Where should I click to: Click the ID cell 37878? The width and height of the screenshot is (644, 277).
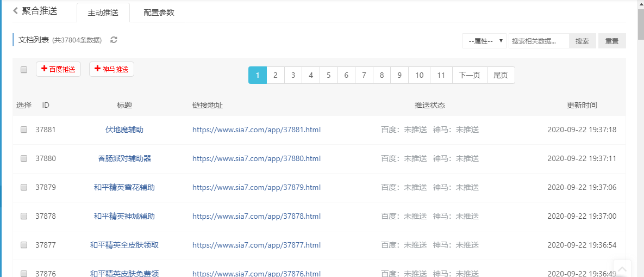tap(46, 216)
